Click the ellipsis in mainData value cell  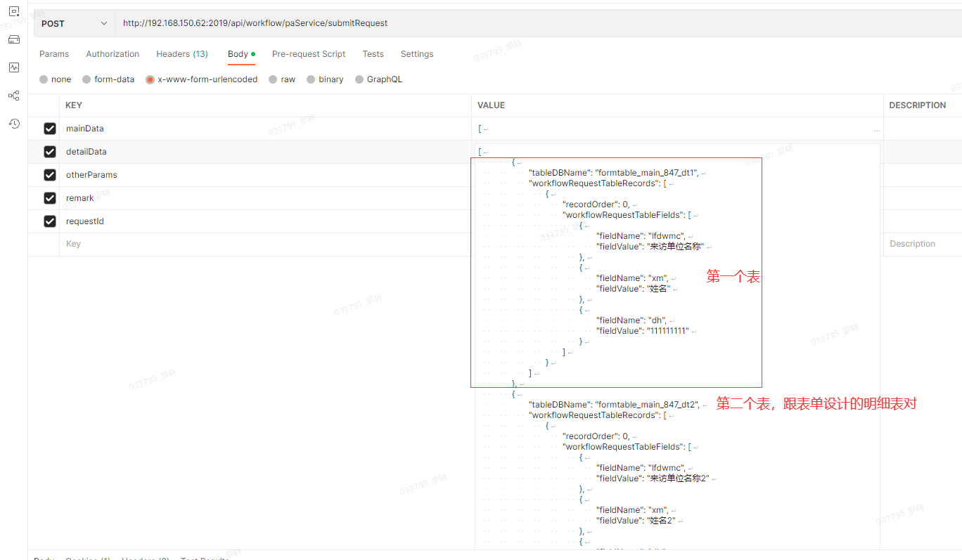876,130
